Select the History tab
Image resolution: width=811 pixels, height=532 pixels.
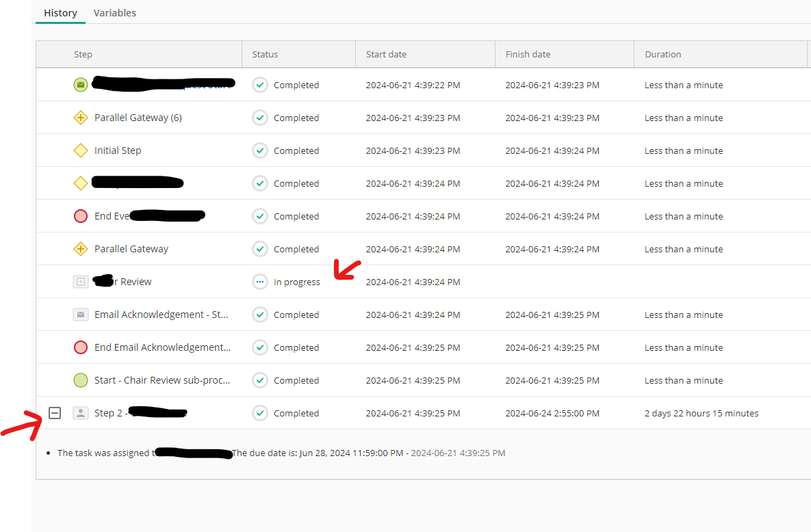pyautogui.click(x=60, y=13)
